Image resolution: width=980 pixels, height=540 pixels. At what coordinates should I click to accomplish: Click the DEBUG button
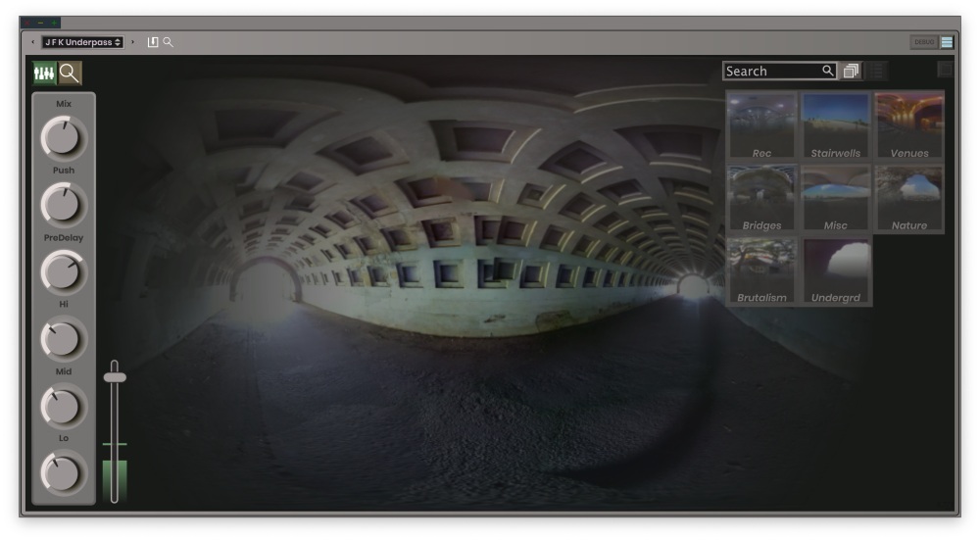pyautogui.click(x=924, y=42)
